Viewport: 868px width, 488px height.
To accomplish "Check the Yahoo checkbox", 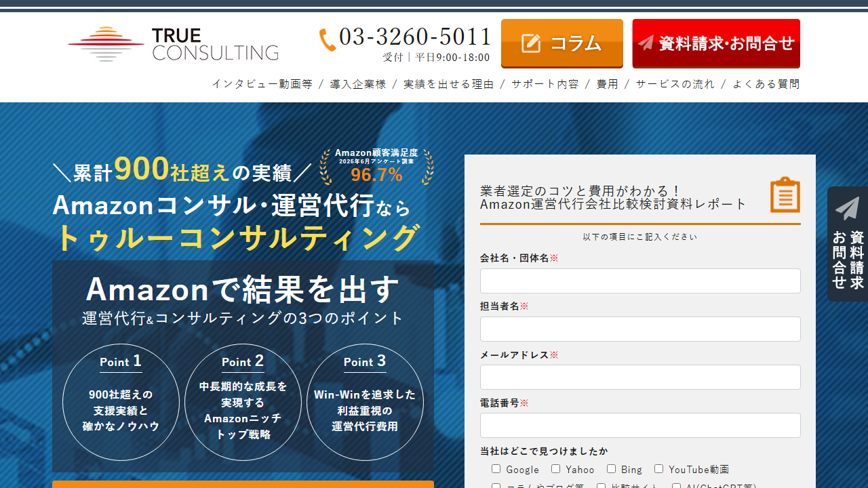I will [x=555, y=469].
